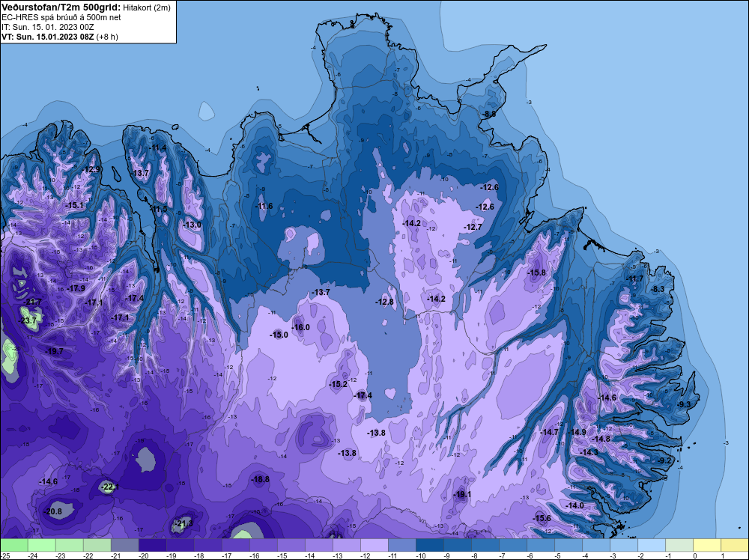Click the '-11.4' temperature label

point(157,147)
